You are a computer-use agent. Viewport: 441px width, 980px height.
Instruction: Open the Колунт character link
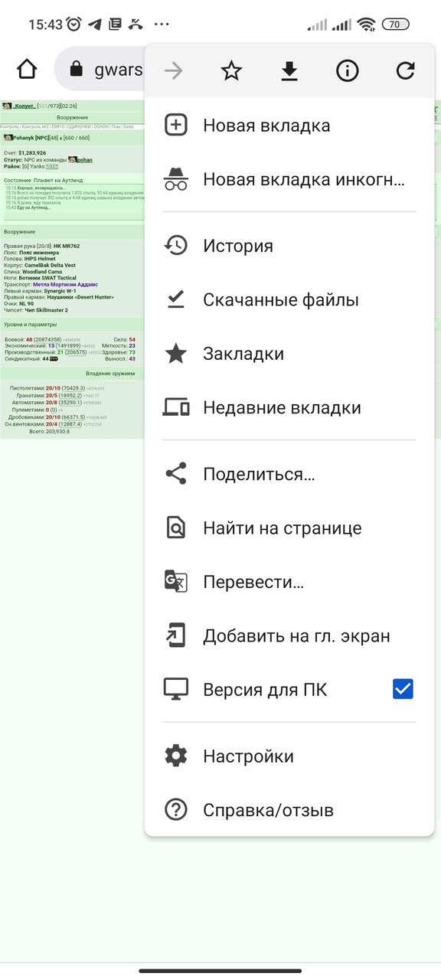tap(24, 106)
